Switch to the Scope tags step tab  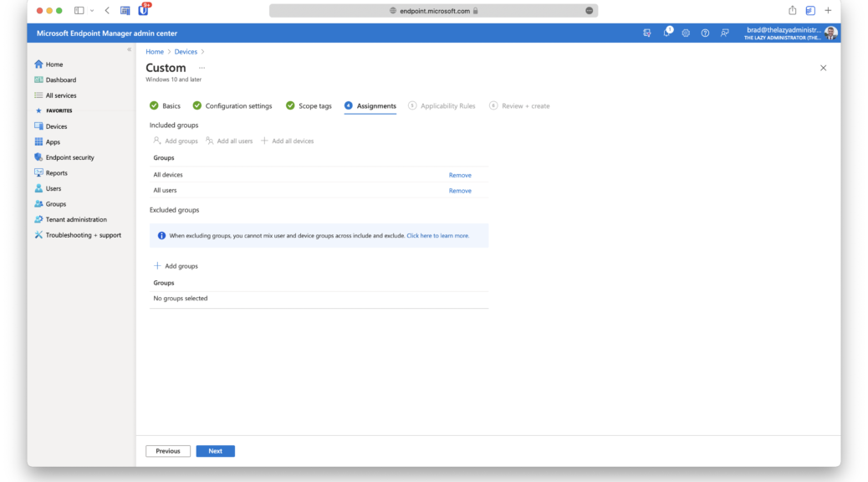(x=309, y=105)
